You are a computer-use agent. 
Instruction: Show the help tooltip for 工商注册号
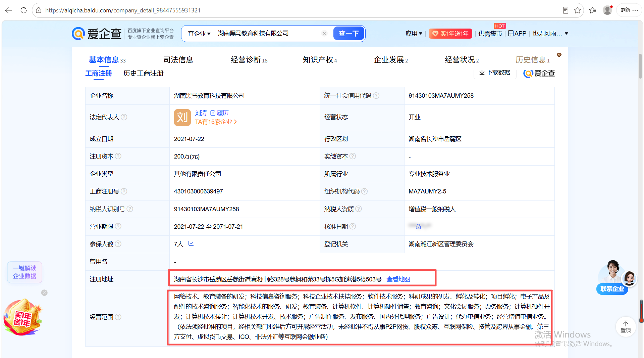pos(124,191)
